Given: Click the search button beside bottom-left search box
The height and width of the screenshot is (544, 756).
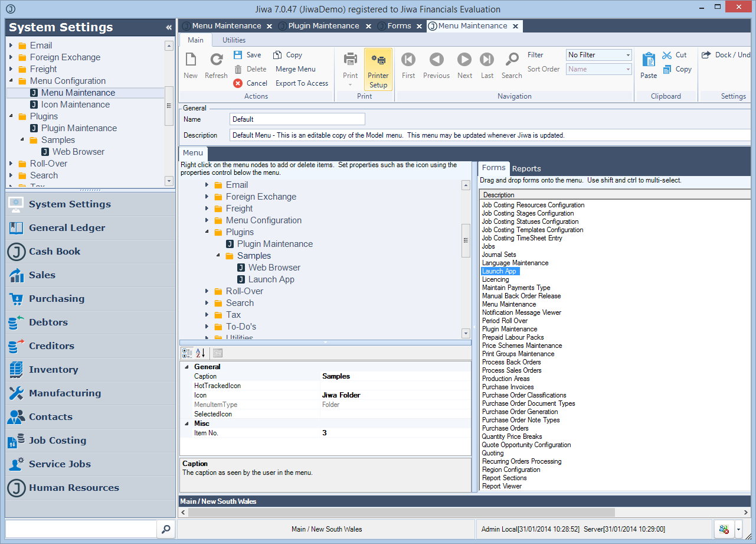Looking at the screenshot, I should (166, 529).
